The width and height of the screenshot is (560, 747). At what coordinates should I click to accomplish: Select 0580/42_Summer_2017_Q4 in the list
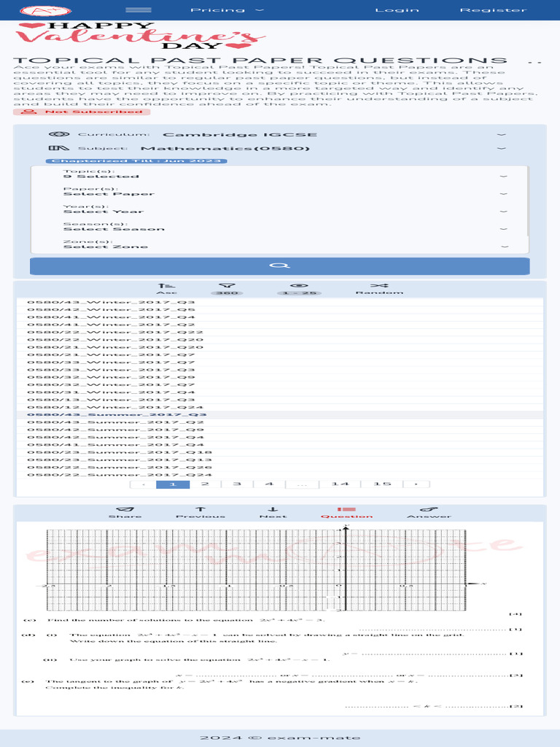[x=280, y=438]
